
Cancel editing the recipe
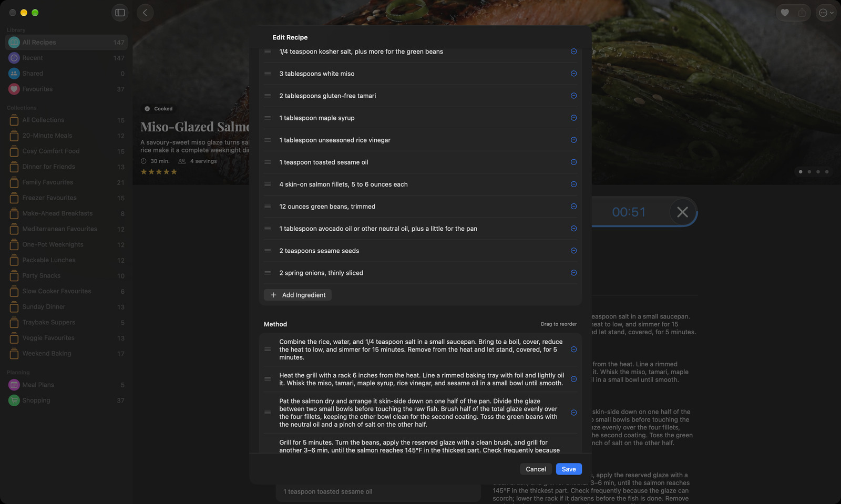tap(536, 469)
